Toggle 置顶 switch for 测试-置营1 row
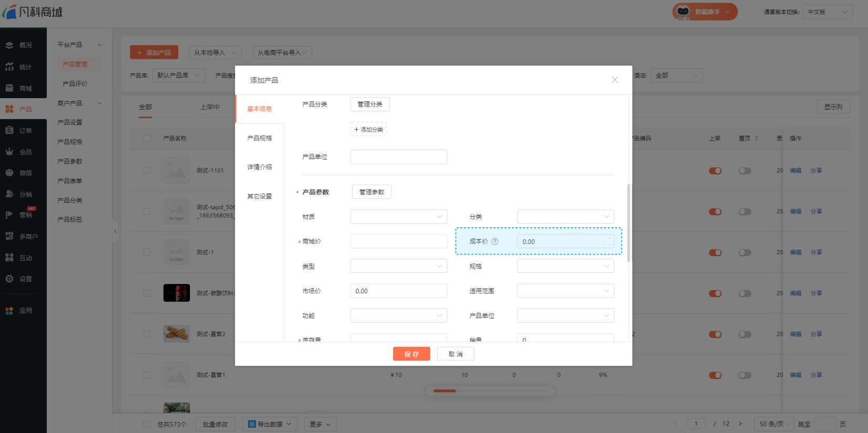This screenshot has width=868, height=433. tap(745, 375)
